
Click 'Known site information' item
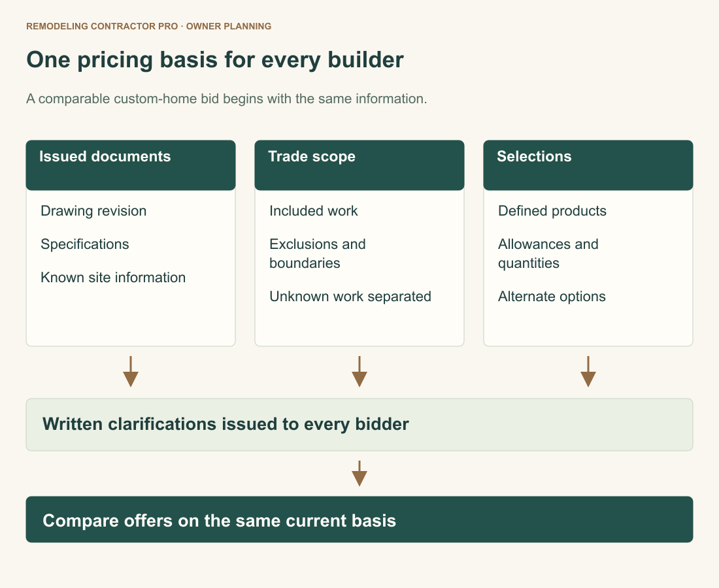(113, 277)
